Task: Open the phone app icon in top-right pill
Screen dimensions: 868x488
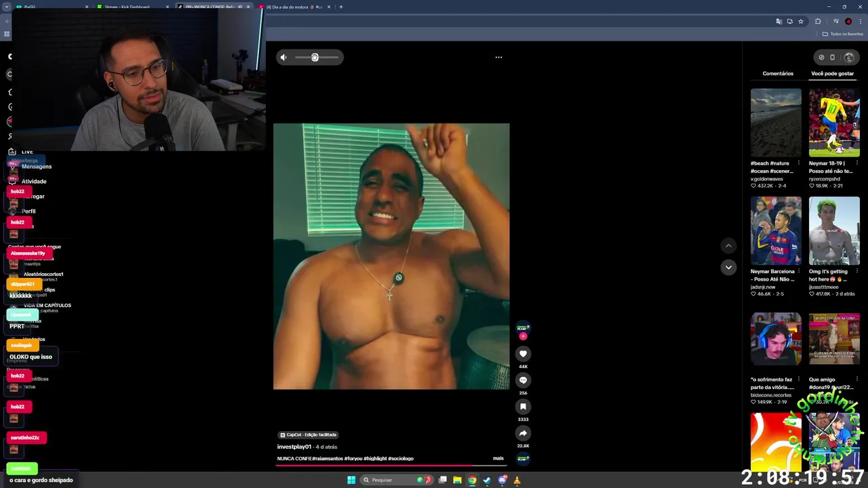Action: pyautogui.click(x=833, y=58)
